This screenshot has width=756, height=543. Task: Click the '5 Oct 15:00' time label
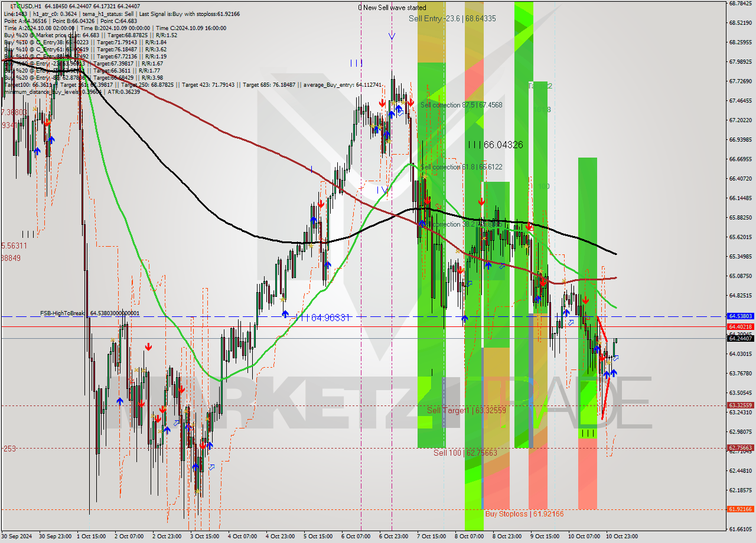click(318, 537)
